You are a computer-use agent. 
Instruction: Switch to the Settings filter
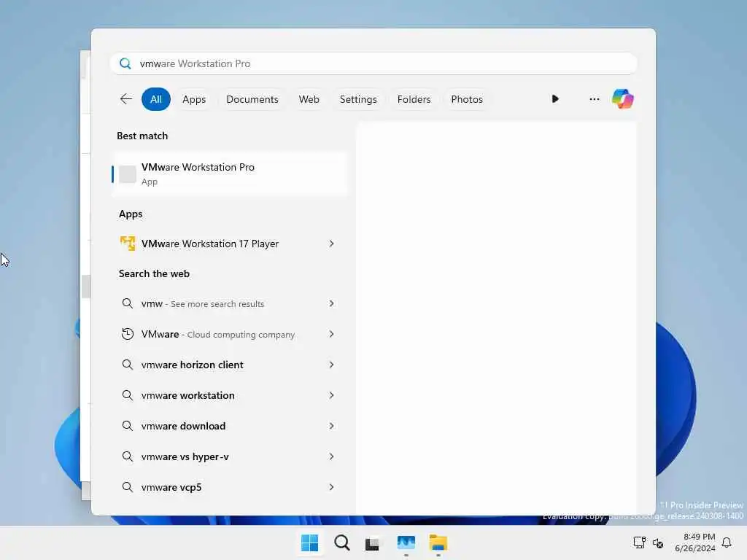tap(358, 99)
